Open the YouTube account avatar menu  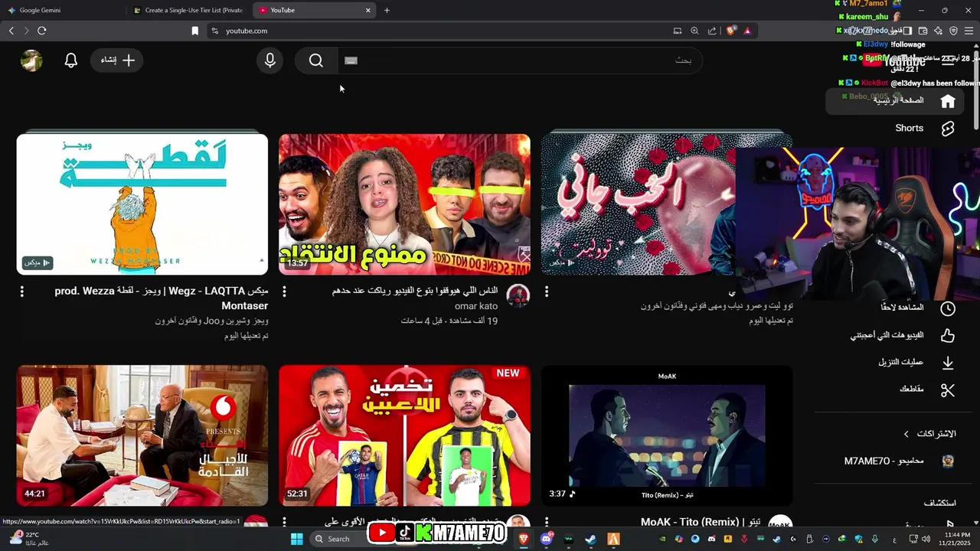[x=31, y=60]
